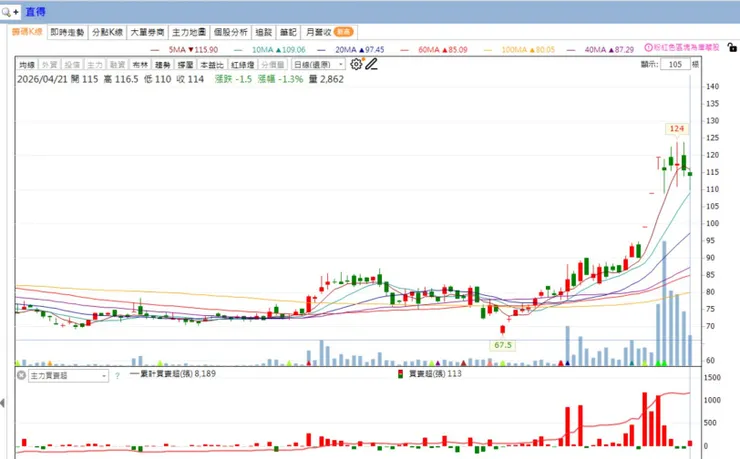Open the 日線(還原) period dropdown
The height and width of the screenshot is (459, 740).
pos(319,65)
